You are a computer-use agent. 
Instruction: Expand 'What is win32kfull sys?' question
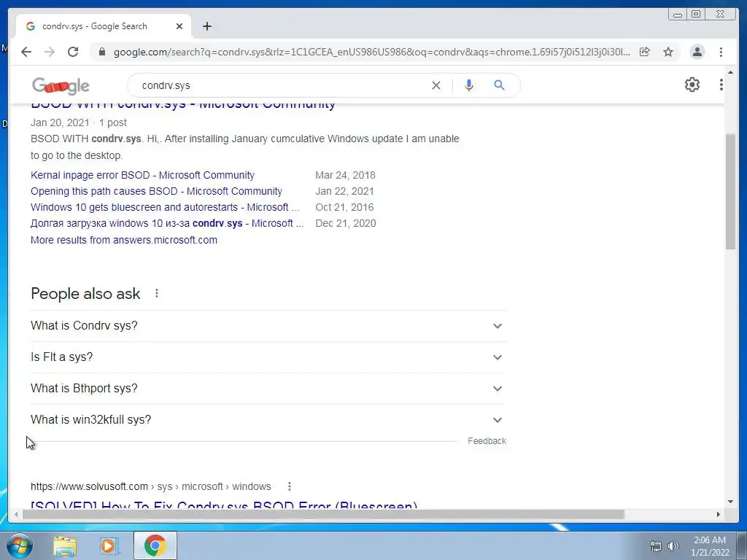coord(268,420)
